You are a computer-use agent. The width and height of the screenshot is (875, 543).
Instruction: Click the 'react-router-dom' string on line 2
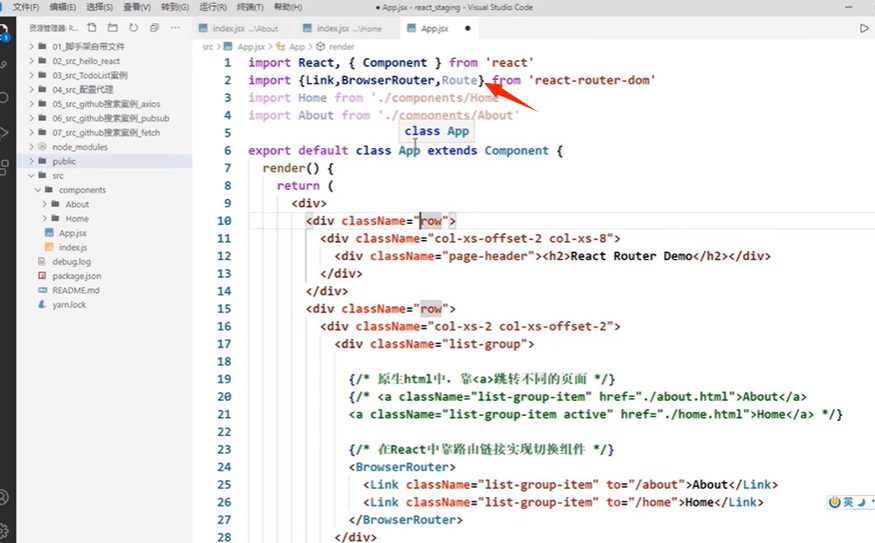tap(592, 80)
